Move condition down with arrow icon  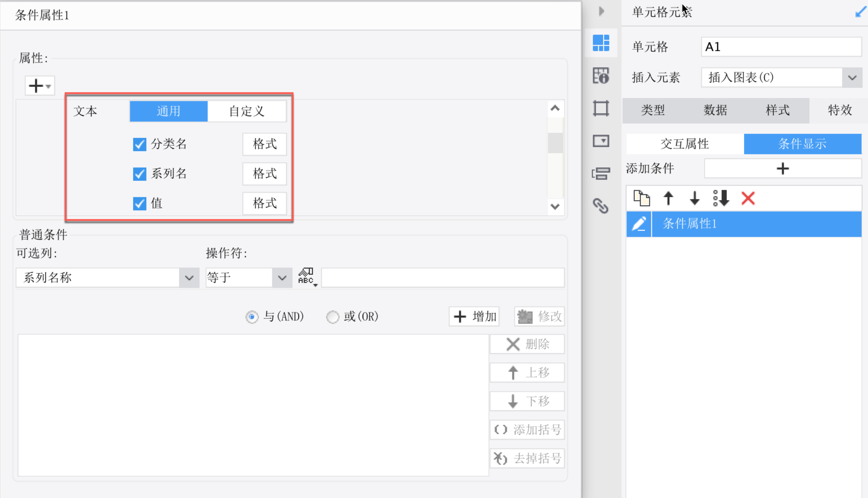[x=694, y=198]
